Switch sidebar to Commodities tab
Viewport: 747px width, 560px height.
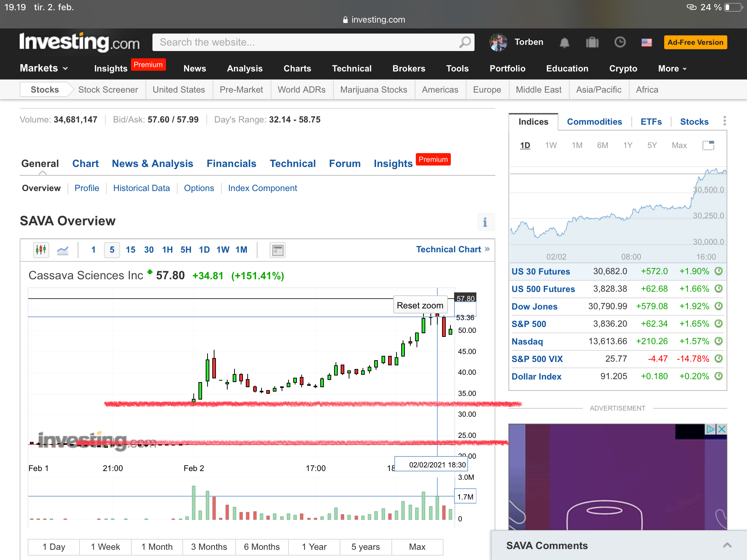pos(594,122)
